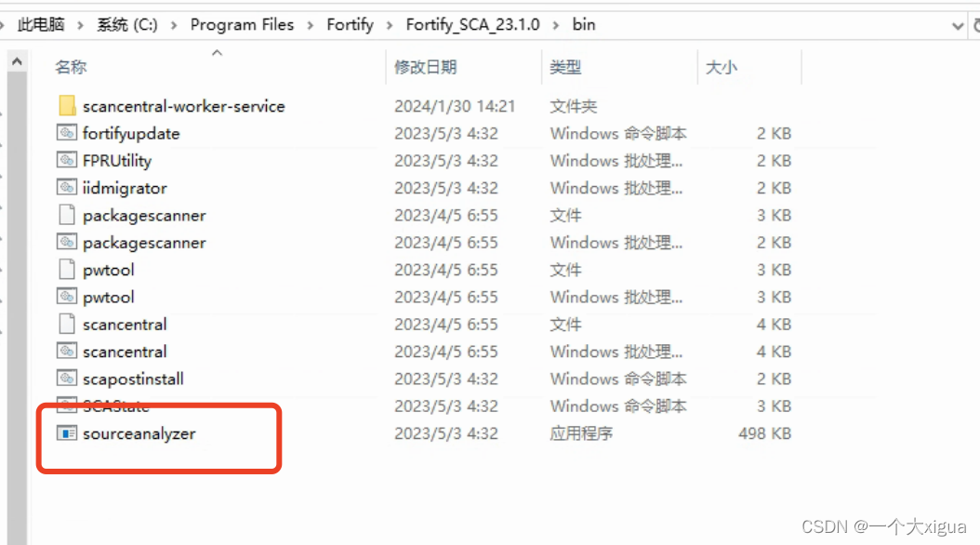Navigate to the bin breadcrumb item

(x=583, y=24)
